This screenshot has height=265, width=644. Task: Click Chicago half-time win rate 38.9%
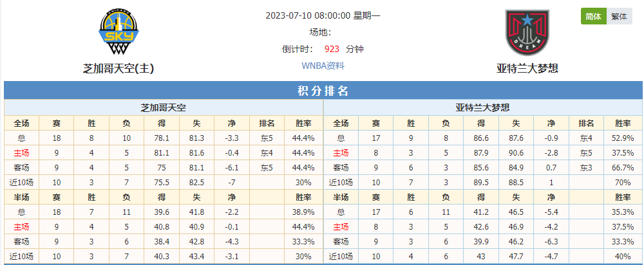pyautogui.click(x=303, y=212)
